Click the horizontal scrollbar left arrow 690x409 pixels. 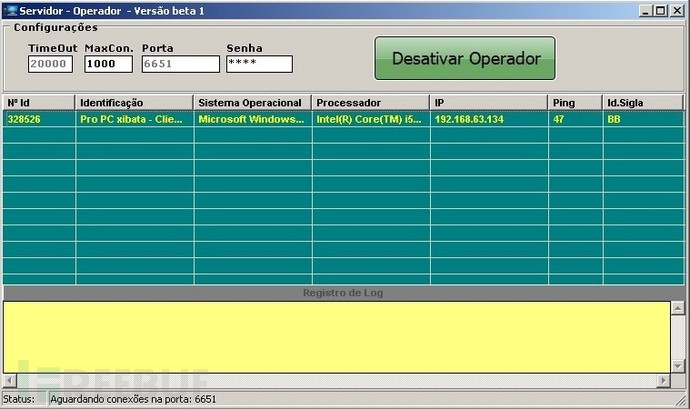10,380
